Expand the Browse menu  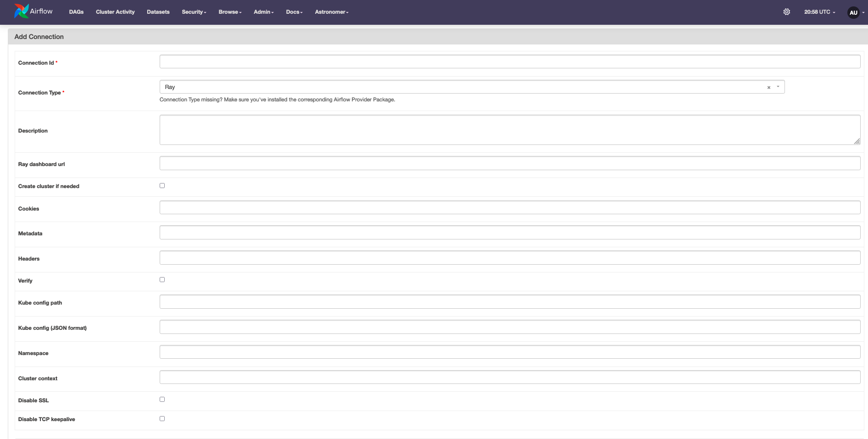tap(230, 12)
